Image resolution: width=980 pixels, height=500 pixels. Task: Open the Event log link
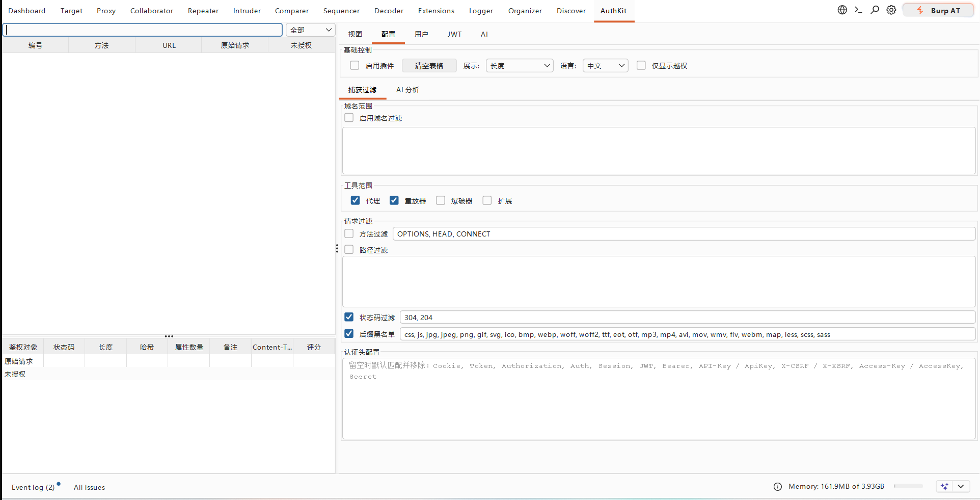(33, 487)
